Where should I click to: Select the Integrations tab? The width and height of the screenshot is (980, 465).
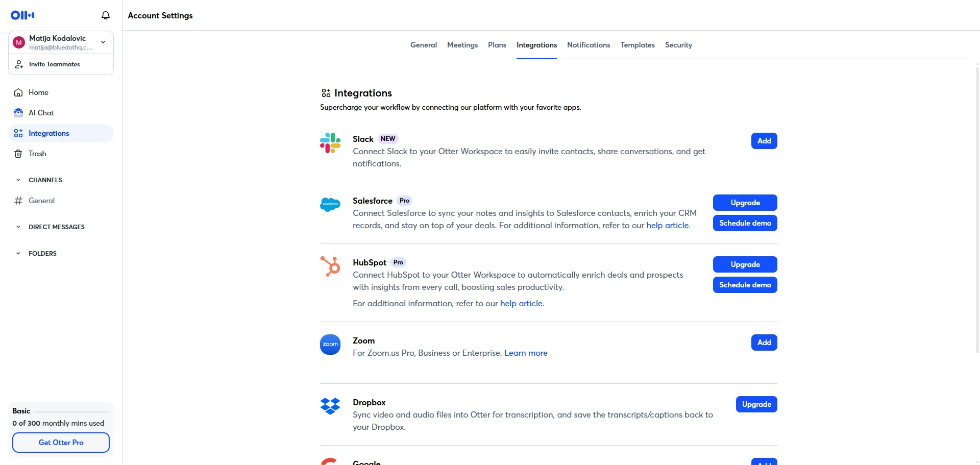pos(536,45)
